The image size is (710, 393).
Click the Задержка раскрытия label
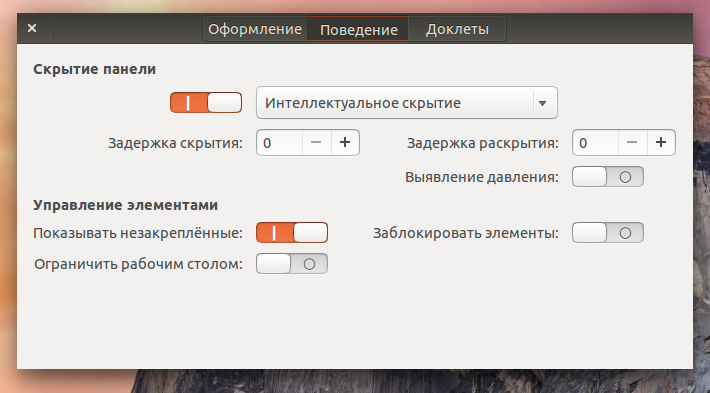coord(483,143)
